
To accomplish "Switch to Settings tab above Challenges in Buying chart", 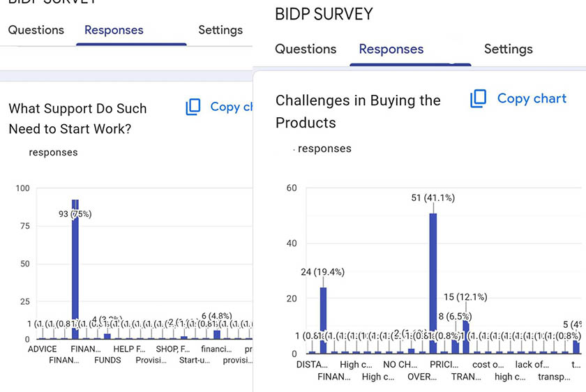I will pyautogui.click(x=508, y=49).
